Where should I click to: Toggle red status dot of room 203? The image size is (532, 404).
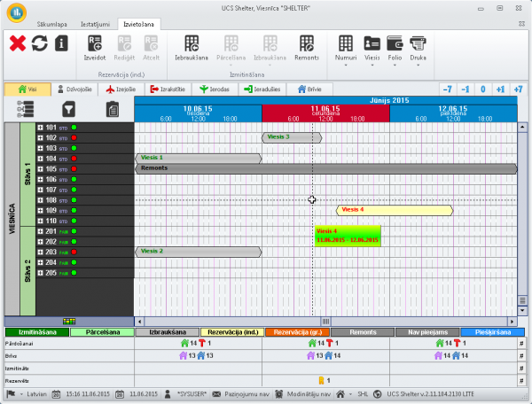pos(74,252)
